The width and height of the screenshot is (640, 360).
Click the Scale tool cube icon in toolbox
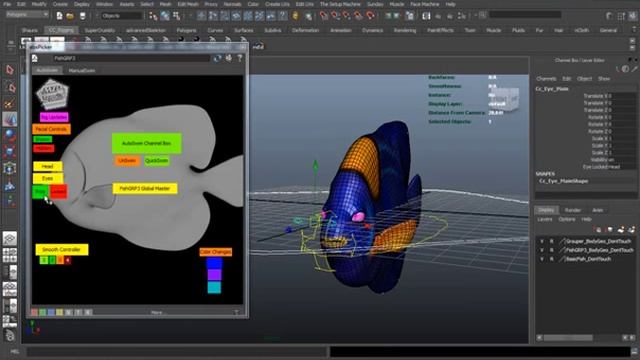10,151
